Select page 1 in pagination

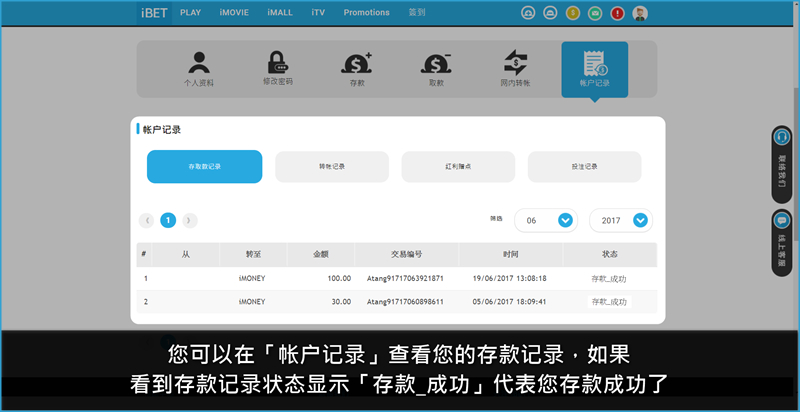tap(168, 220)
